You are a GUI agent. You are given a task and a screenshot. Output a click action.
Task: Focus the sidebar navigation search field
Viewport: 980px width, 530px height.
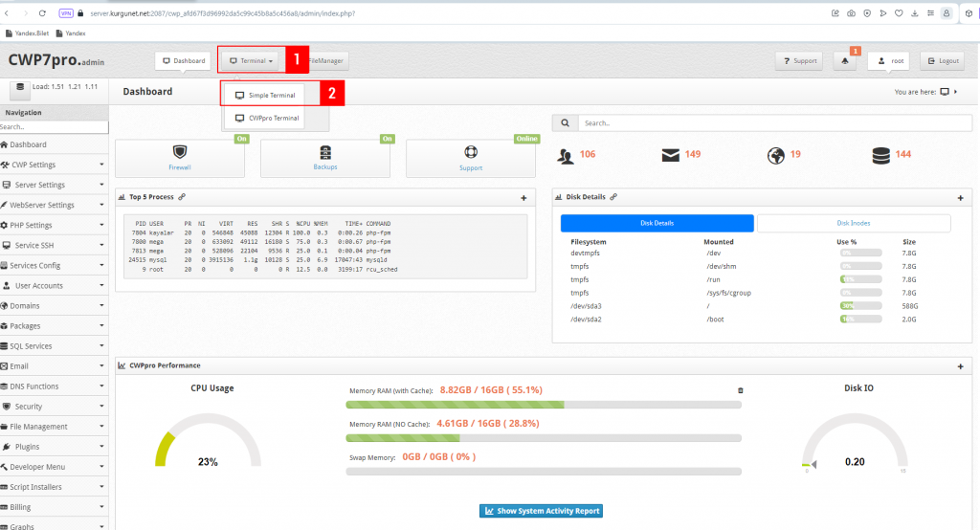click(x=54, y=127)
